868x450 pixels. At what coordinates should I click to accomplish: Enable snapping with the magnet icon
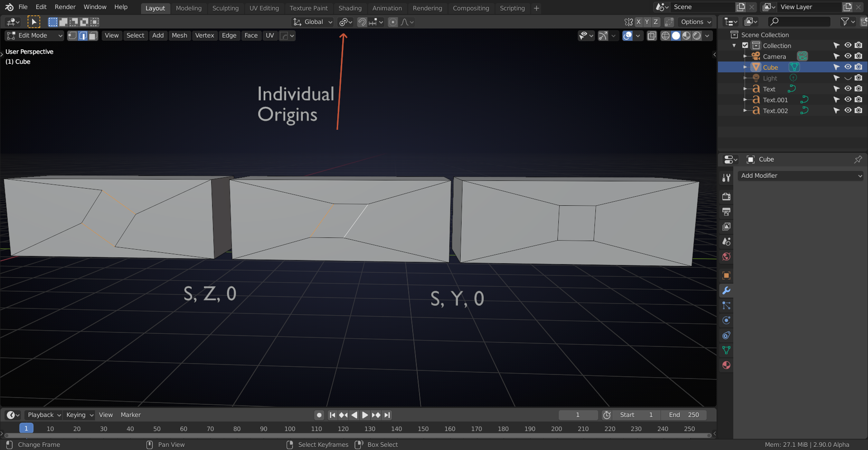362,22
